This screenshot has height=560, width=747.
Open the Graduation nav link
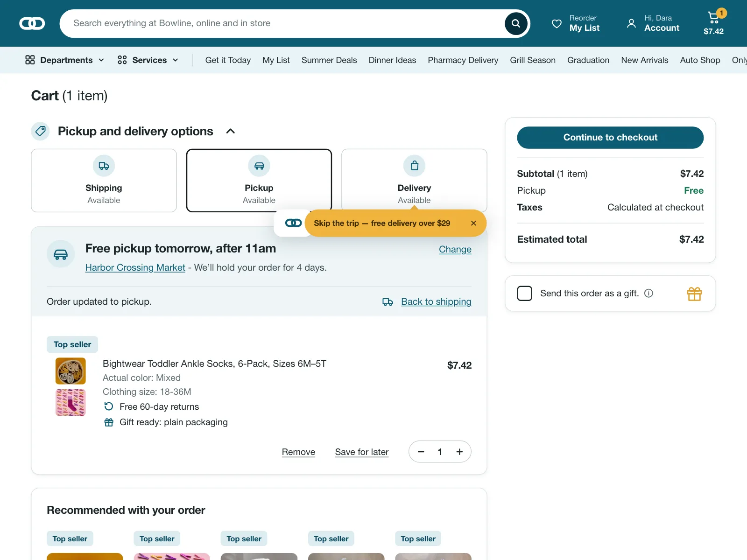coord(588,60)
